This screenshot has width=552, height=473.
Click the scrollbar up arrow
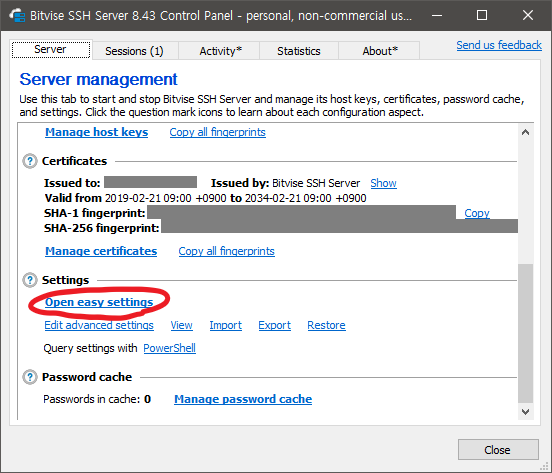tap(526, 132)
